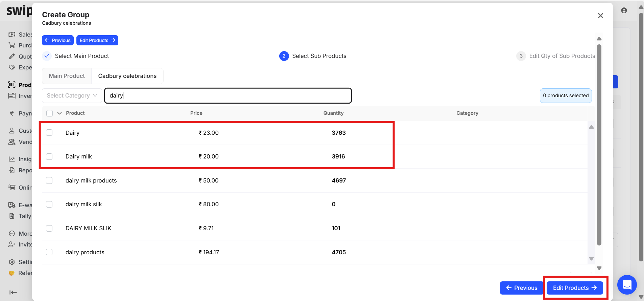Open Online store icon in sidebar
Viewport: 644px width, 301px height.
pos(12,188)
